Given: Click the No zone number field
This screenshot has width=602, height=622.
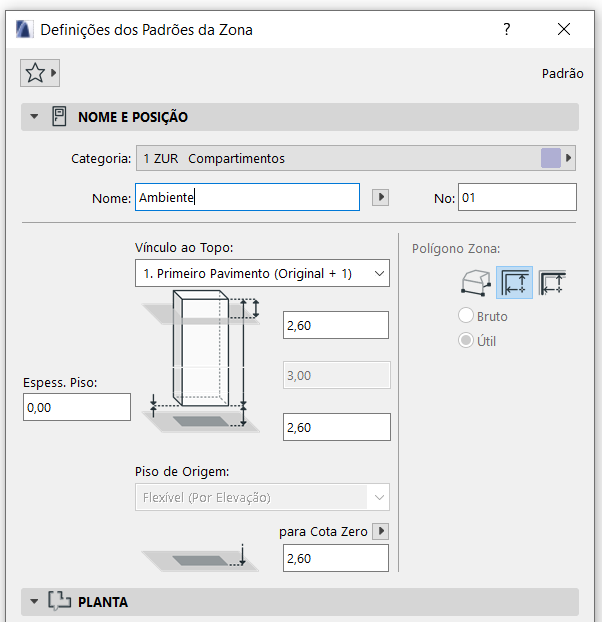Looking at the screenshot, I should 517,198.
